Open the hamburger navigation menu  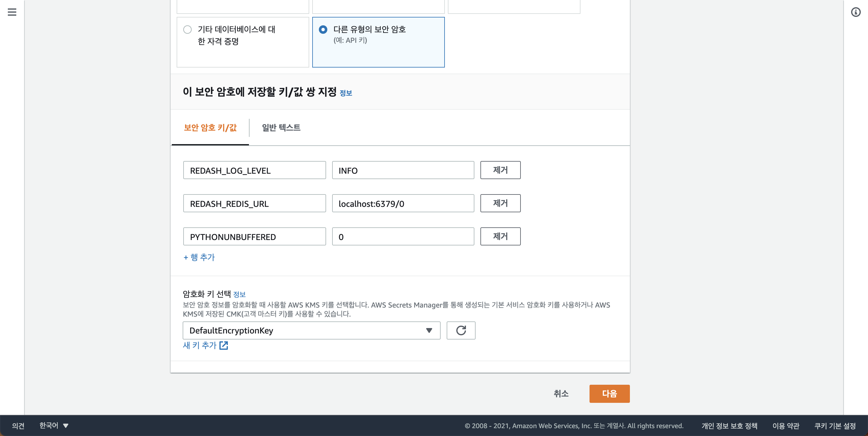(12, 12)
